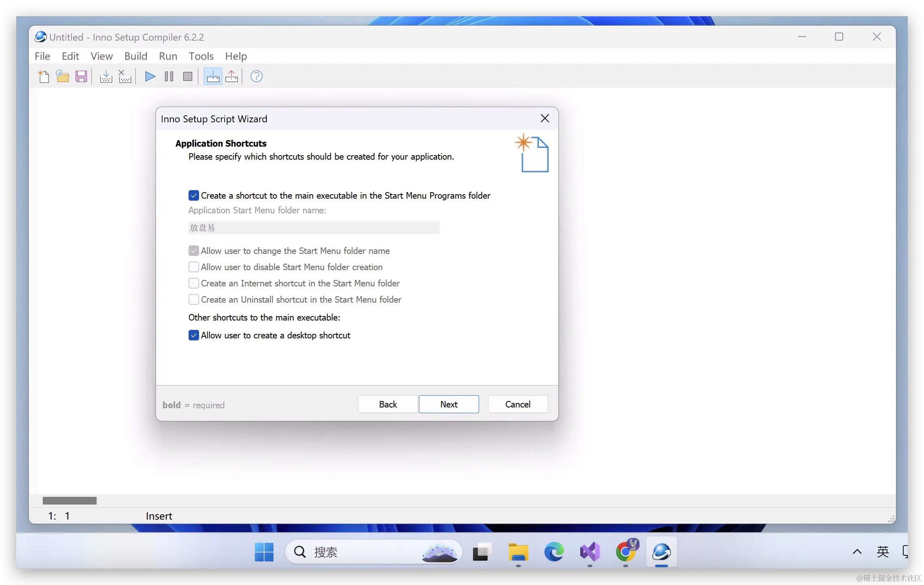
Task: Close the Inno Setup Compiler window
Action: (x=877, y=37)
